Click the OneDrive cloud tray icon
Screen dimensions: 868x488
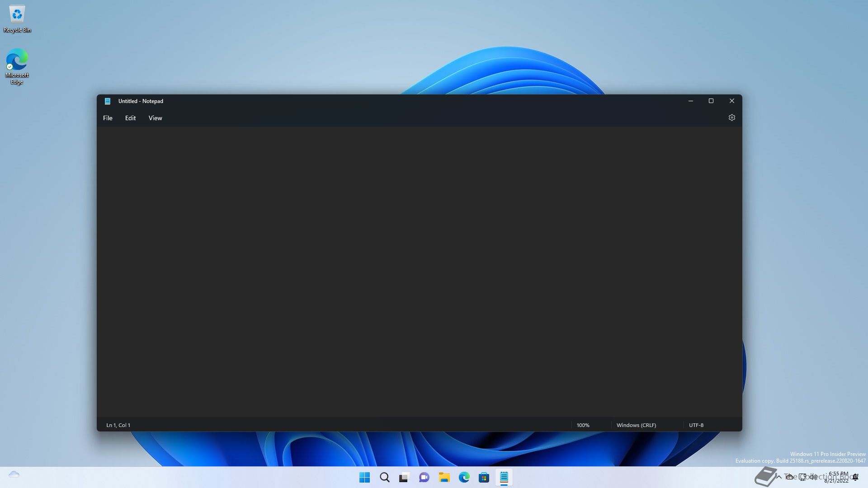point(789,477)
